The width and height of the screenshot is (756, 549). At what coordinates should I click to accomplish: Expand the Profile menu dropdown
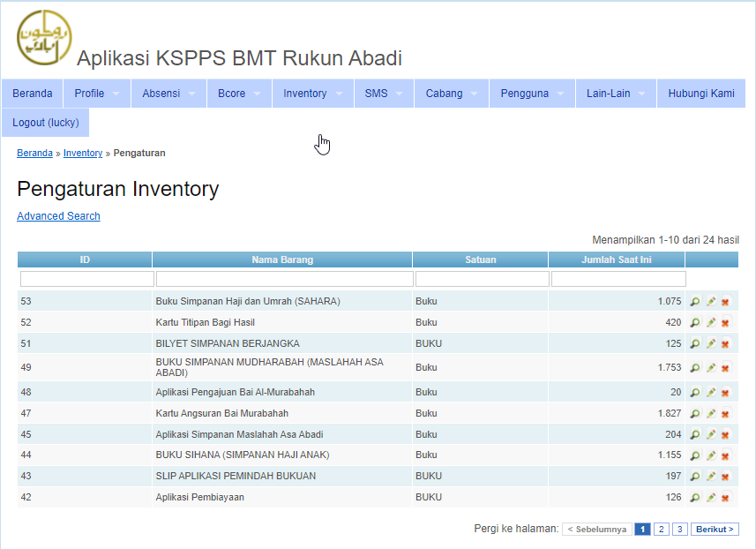[97, 93]
